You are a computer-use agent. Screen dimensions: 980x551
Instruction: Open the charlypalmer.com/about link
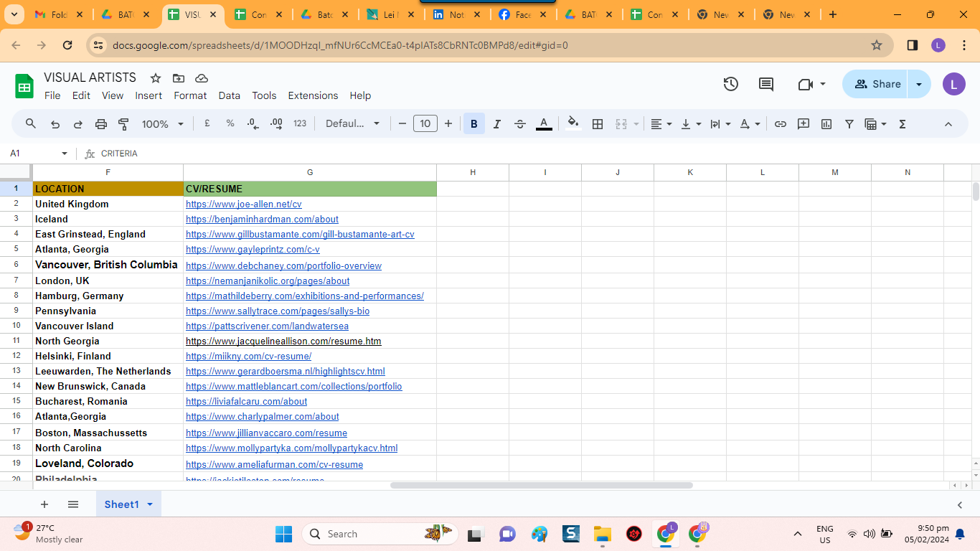click(263, 416)
